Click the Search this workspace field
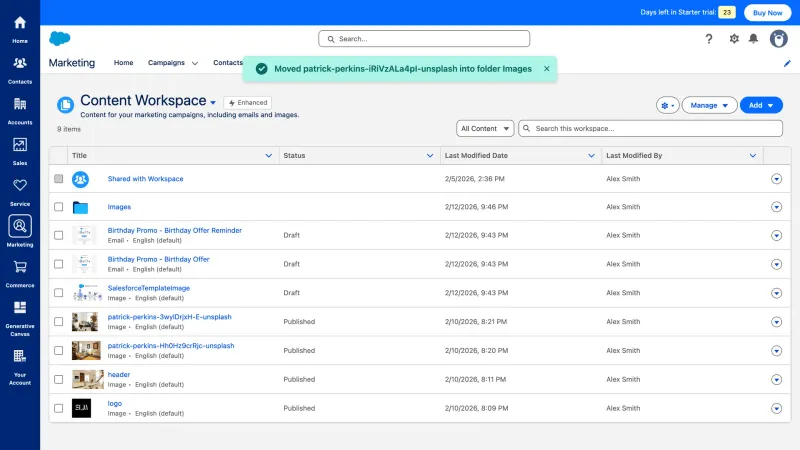The width and height of the screenshot is (800, 450). point(650,129)
